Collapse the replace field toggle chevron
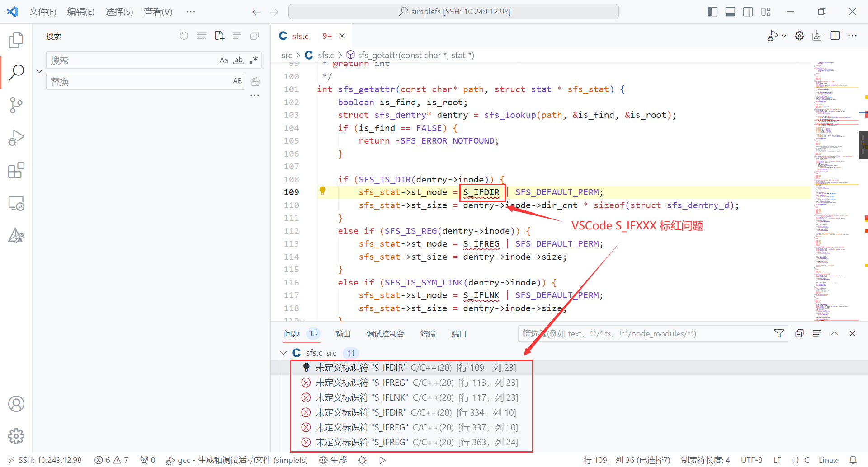The image size is (868, 467). (x=39, y=71)
